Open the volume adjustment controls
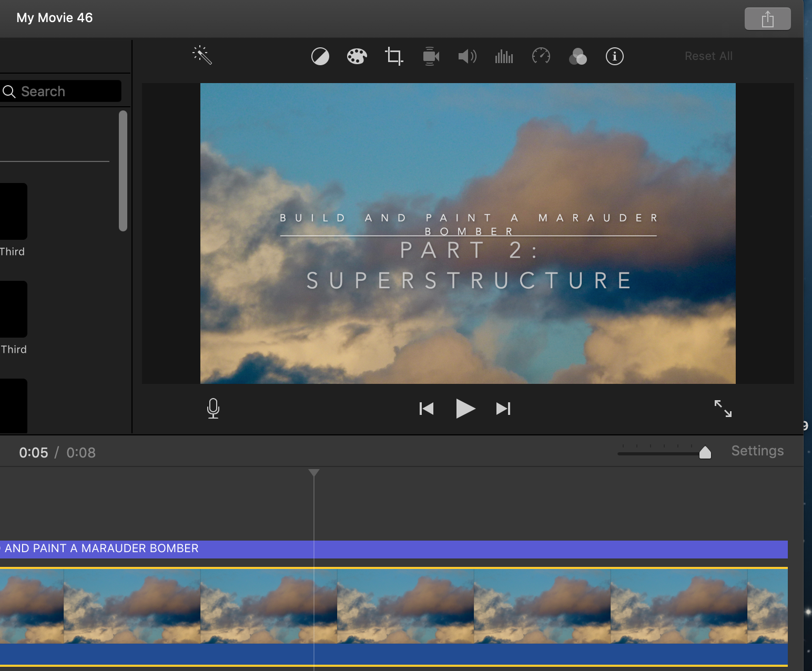 (x=467, y=56)
